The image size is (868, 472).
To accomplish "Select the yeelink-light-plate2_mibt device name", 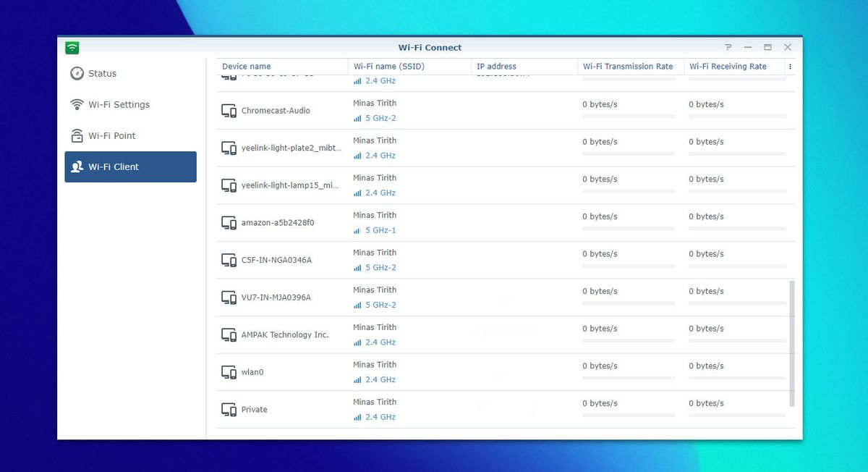I will point(292,148).
